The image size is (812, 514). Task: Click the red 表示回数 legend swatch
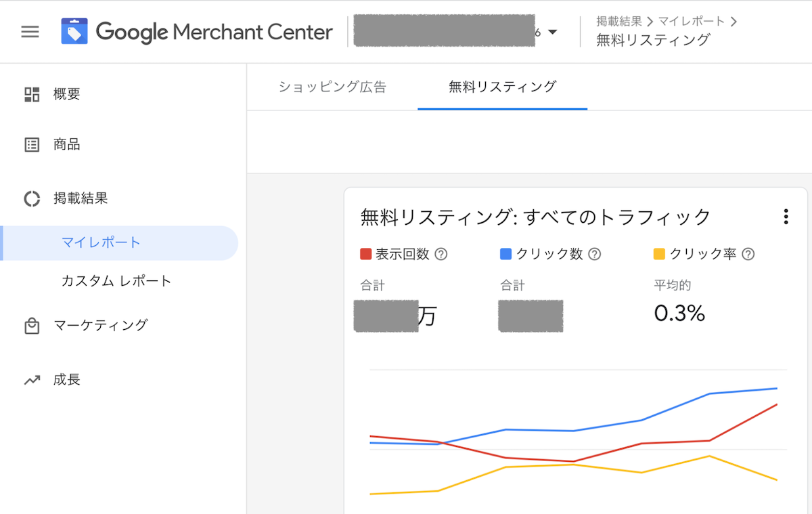[x=366, y=255]
